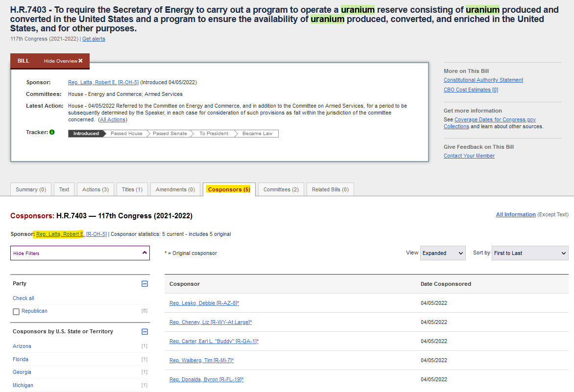Click Check all under Party

tap(24, 298)
